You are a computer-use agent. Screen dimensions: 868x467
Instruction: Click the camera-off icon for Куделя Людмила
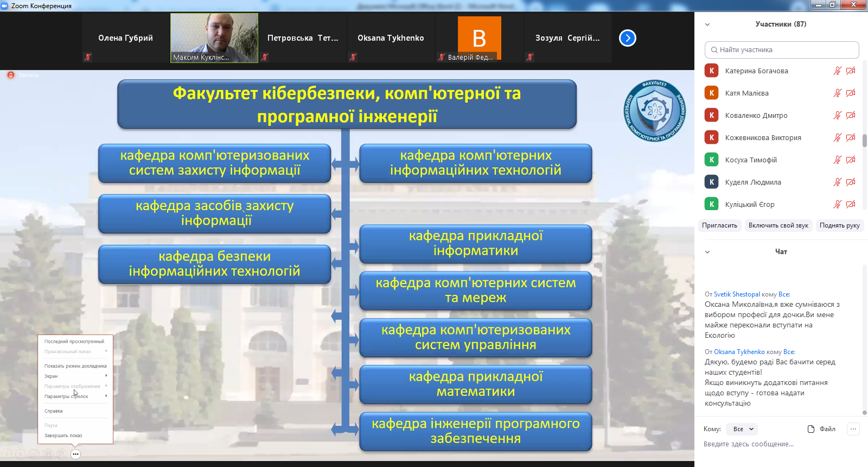pos(851,182)
